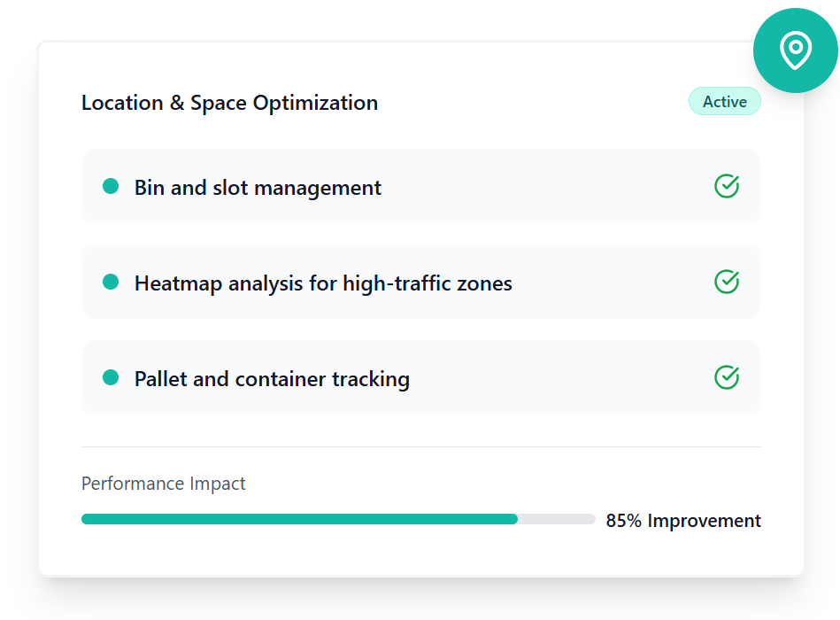Click checkmark icon on the Heatmap analysis row
This screenshot has height=620, width=840.
727,283
